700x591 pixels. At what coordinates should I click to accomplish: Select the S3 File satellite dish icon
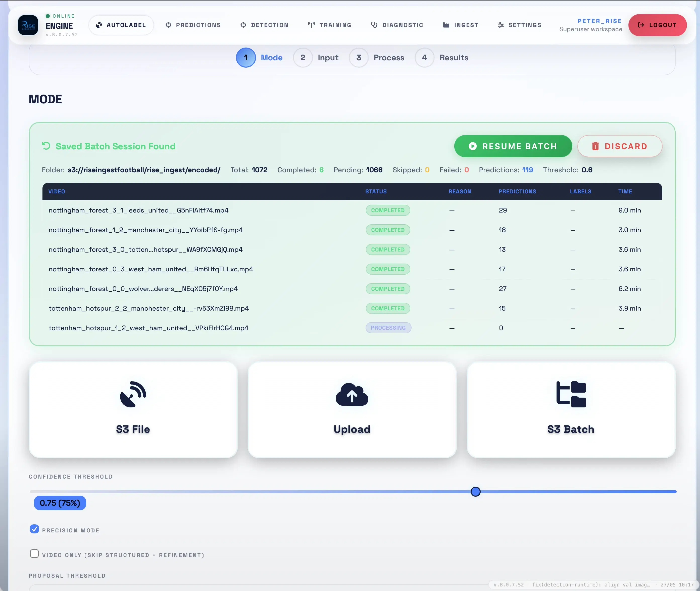[x=133, y=394]
